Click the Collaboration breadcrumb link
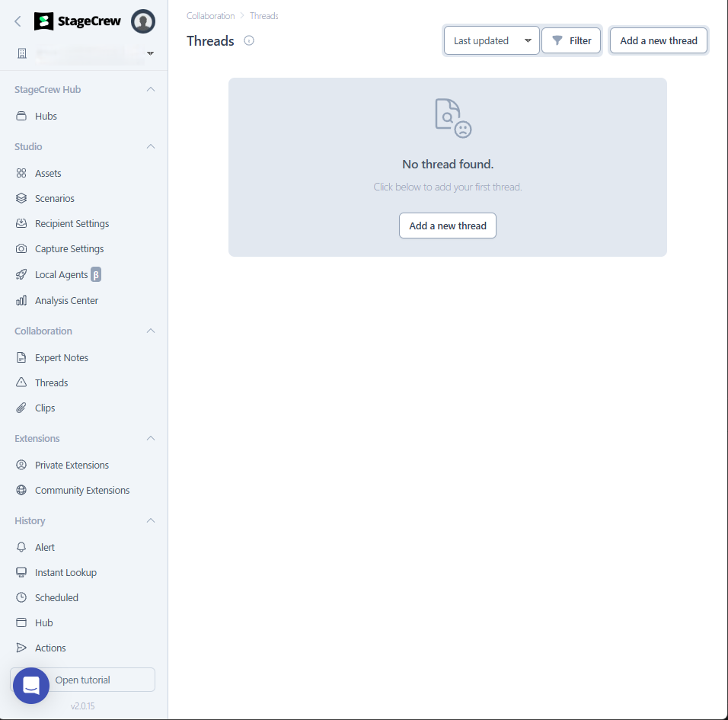728x720 pixels. coord(210,16)
